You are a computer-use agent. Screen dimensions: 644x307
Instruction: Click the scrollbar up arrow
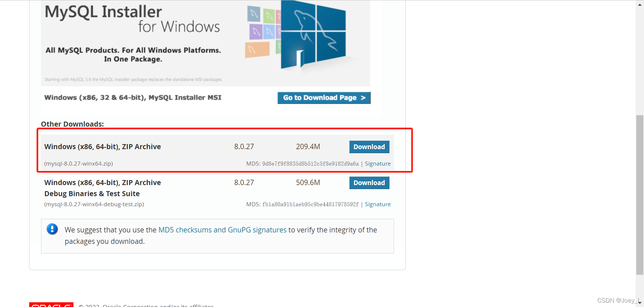[640, 4]
